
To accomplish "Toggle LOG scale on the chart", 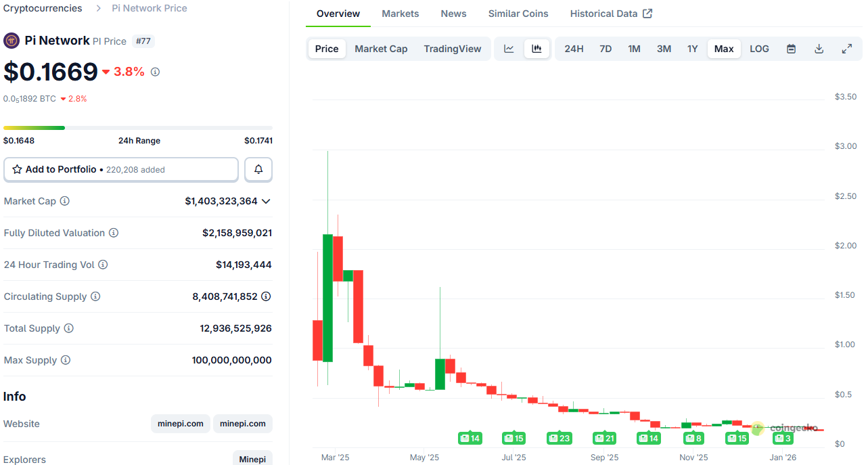I will click(x=758, y=48).
